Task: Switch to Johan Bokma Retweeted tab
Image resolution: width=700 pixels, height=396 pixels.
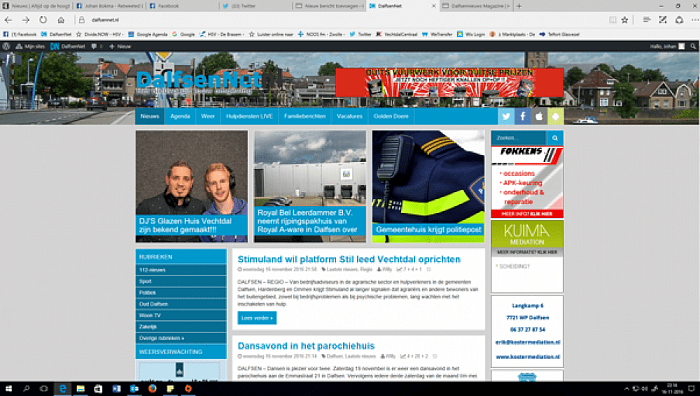Action: point(109,6)
